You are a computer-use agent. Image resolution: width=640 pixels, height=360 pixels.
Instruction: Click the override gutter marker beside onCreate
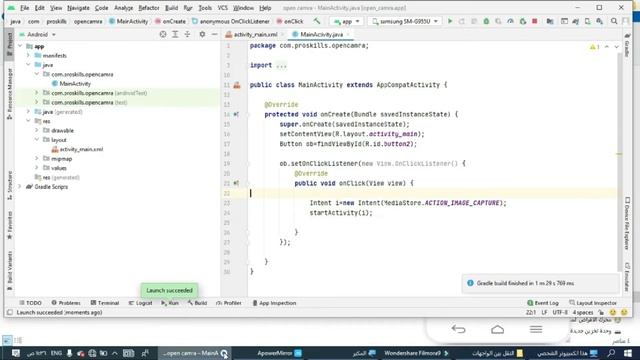tap(236, 115)
